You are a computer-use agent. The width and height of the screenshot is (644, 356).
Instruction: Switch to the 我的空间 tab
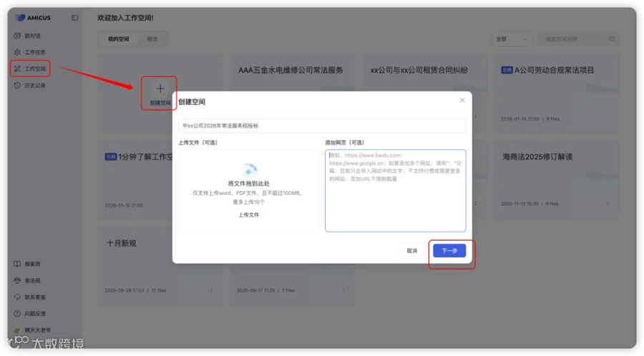pyautogui.click(x=118, y=39)
